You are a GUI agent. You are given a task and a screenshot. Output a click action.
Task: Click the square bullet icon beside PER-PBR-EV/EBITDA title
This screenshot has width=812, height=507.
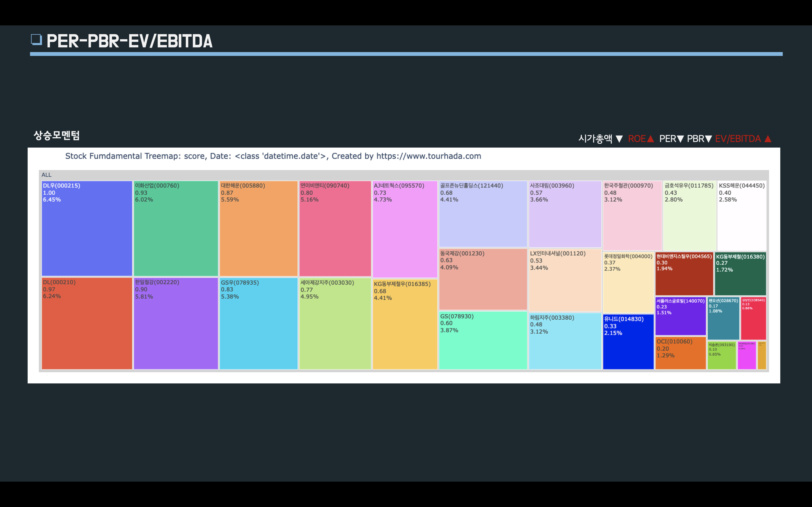pyautogui.click(x=36, y=40)
